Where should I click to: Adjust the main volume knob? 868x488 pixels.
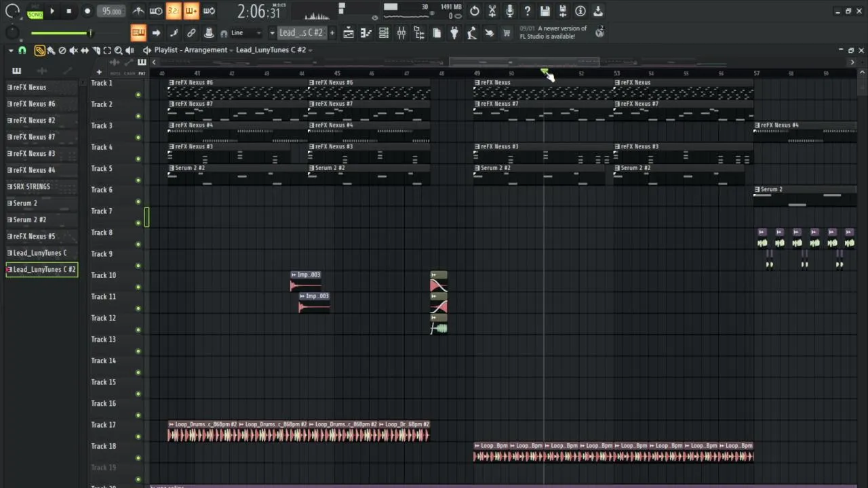coord(12,11)
